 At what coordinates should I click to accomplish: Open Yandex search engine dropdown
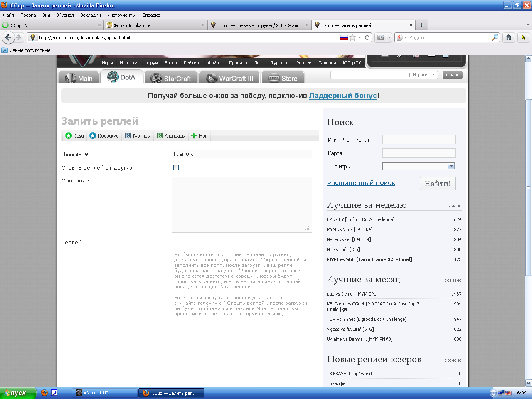tap(401, 37)
